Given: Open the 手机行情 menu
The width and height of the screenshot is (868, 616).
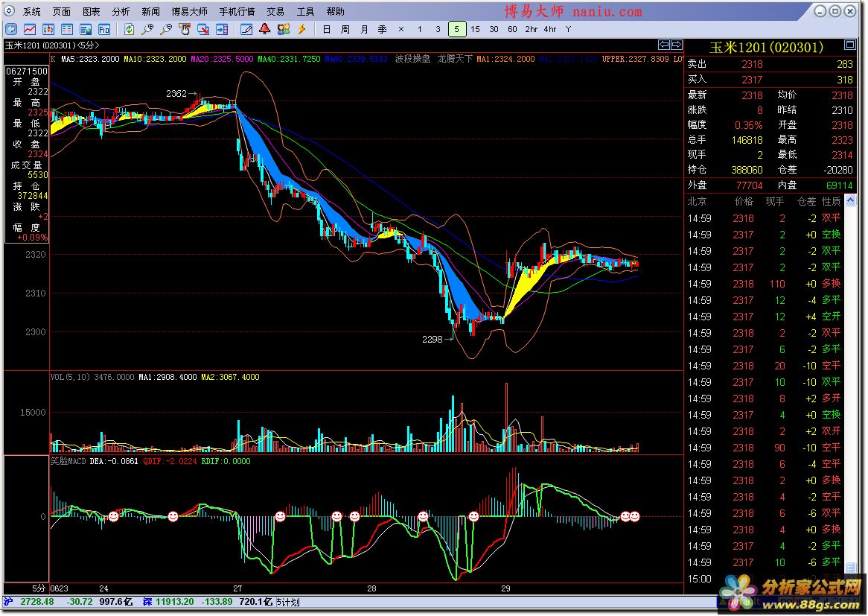Looking at the screenshot, I should pos(237,12).
